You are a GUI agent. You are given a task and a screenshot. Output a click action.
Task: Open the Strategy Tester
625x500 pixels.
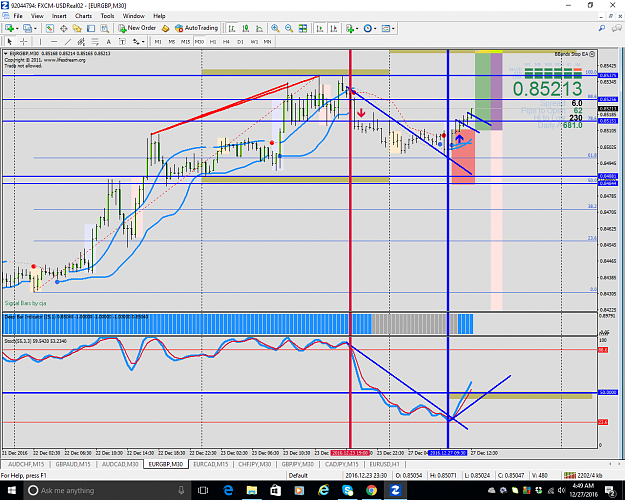105,28
